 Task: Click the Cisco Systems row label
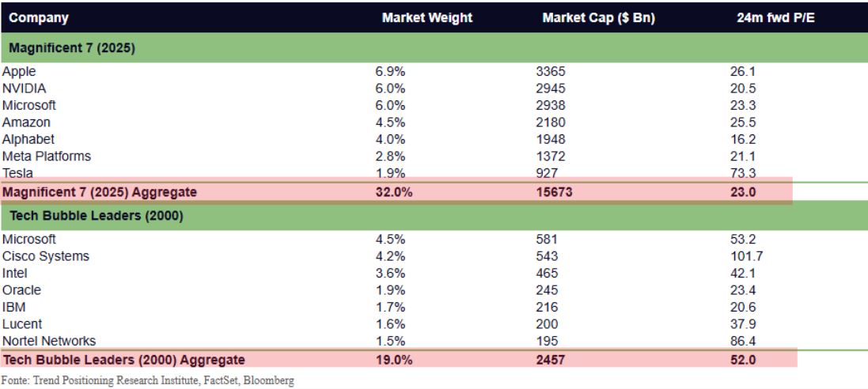point(46,256)
